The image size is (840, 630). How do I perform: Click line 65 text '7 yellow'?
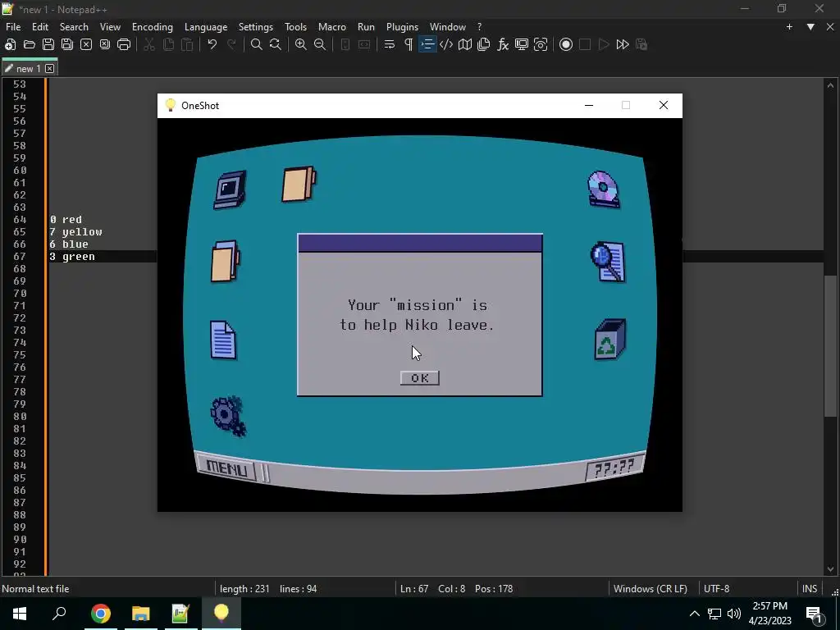(76, 232)
